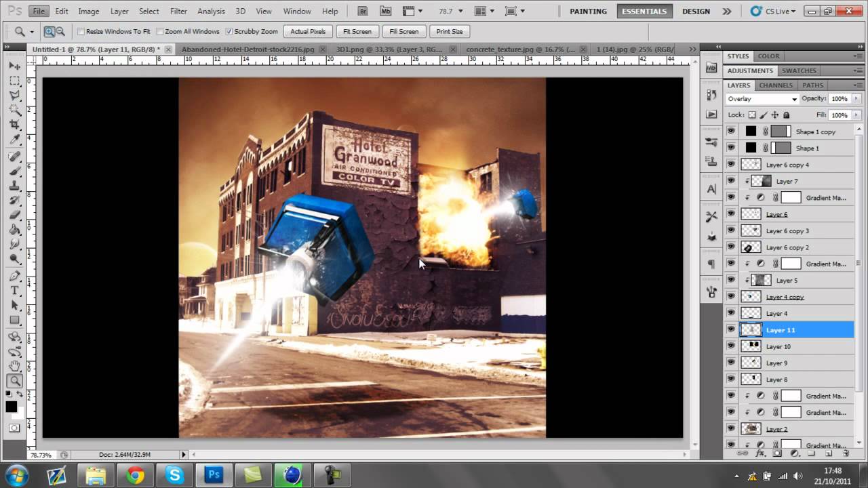
Task: Switch to the Painting workspace
Action: coord(588,12)
